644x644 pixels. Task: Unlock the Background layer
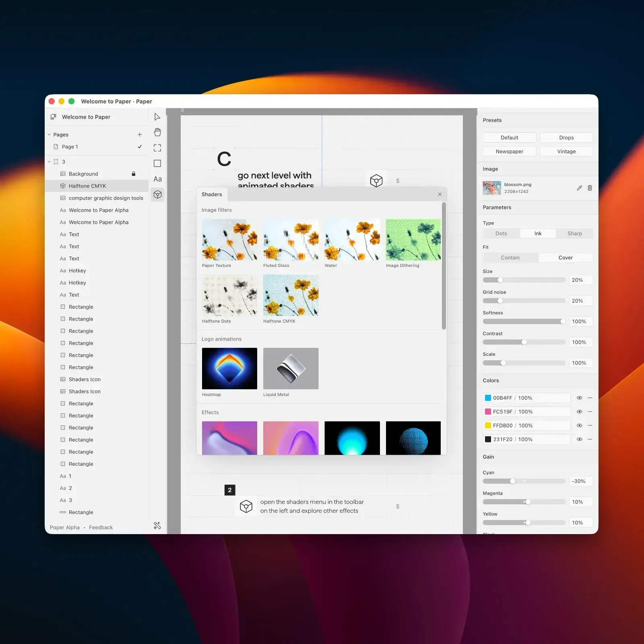[133, 173]
